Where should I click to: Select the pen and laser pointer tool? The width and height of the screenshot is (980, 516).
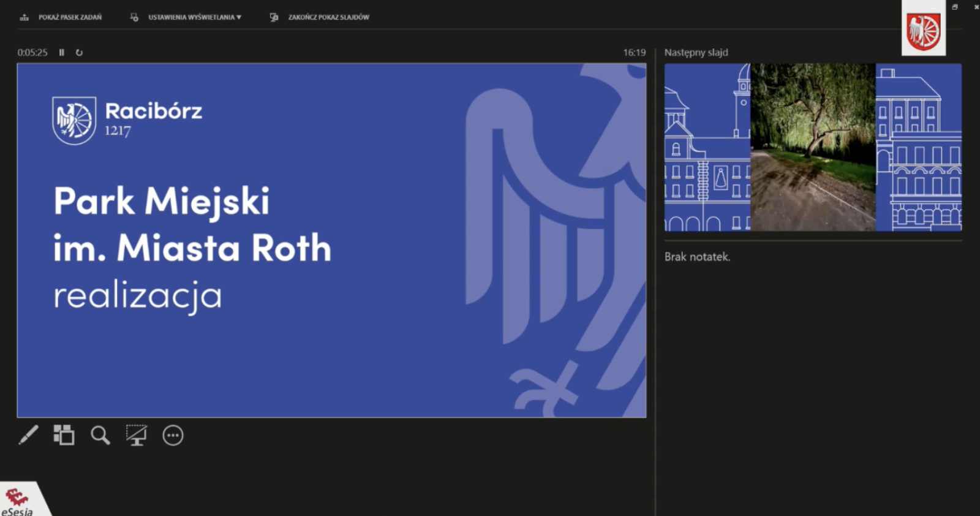[28, 435]
